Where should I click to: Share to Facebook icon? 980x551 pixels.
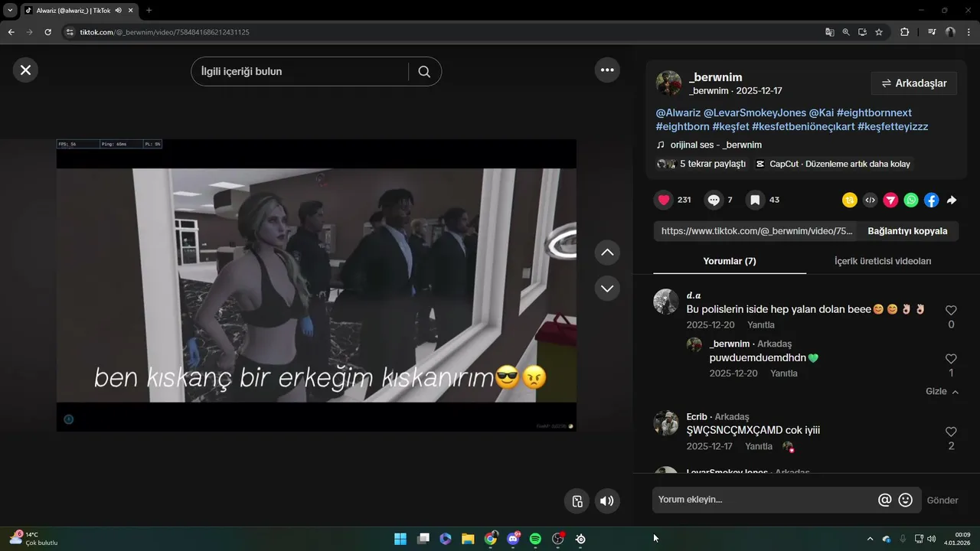click(931, 200)
